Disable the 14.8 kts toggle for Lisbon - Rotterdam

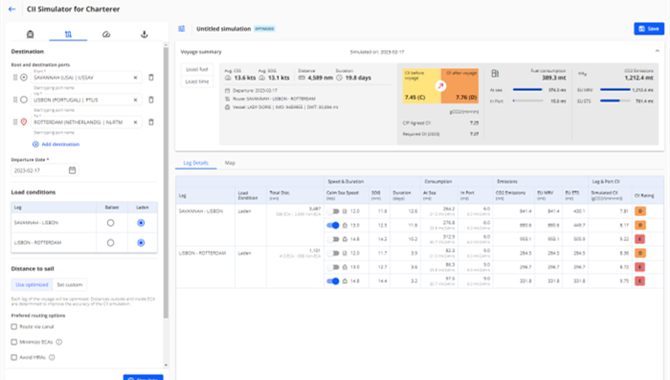(x=333, y=281)
